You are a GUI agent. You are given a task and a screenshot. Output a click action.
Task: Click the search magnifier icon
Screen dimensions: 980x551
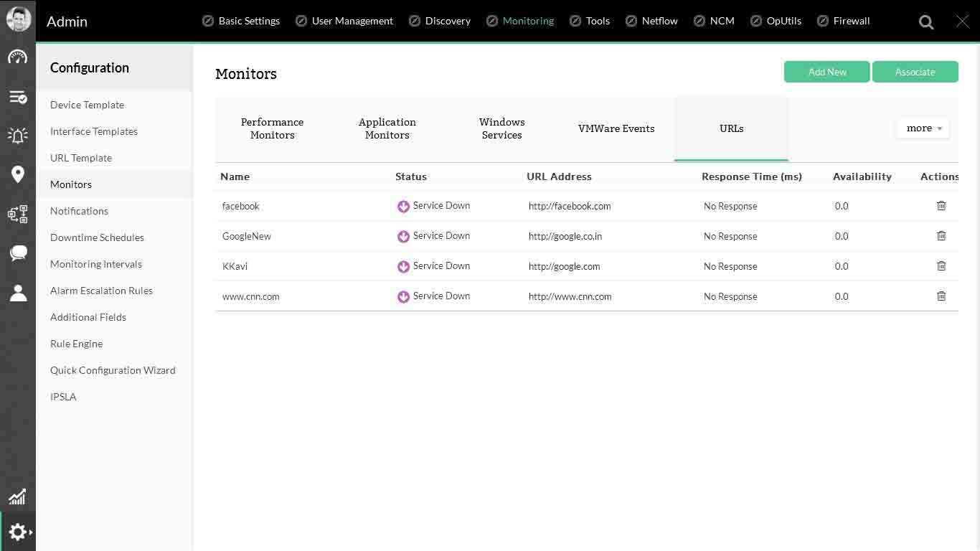point(926,22)
